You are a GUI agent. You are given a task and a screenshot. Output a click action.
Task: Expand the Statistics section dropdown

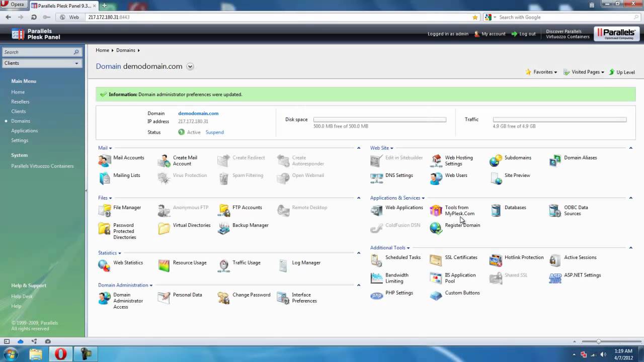tap(110, 253)
